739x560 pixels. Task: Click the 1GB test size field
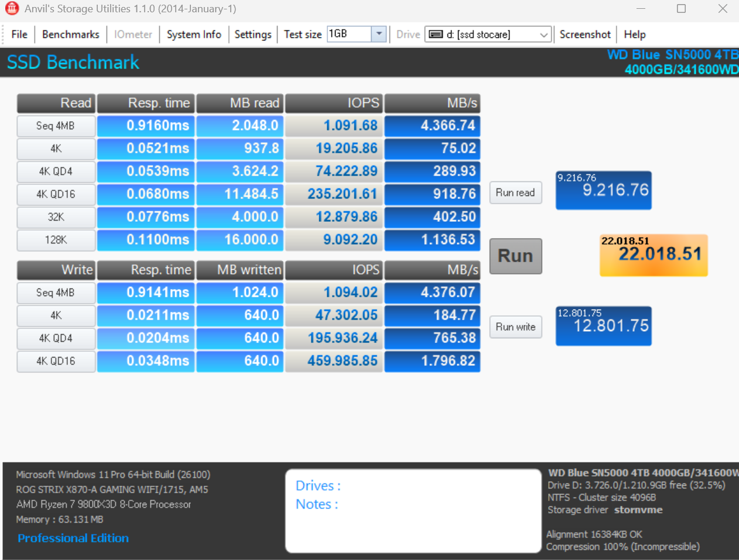(x=349, y=34)
